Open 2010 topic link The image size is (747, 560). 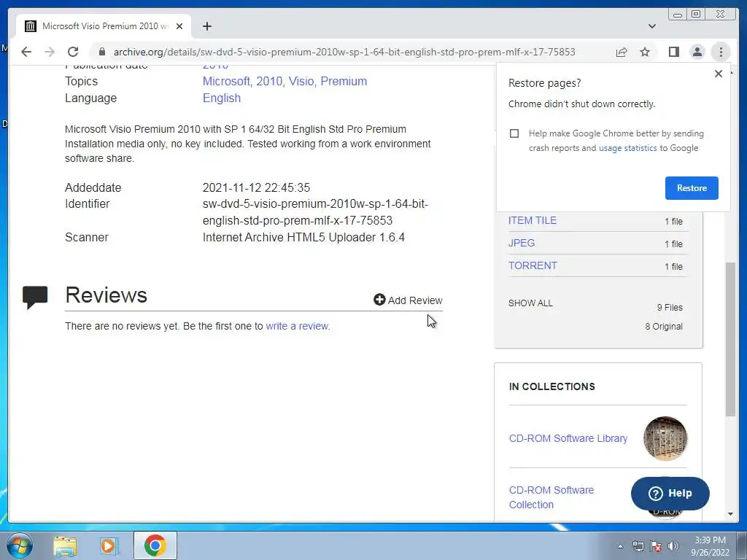tap(270, 82)
